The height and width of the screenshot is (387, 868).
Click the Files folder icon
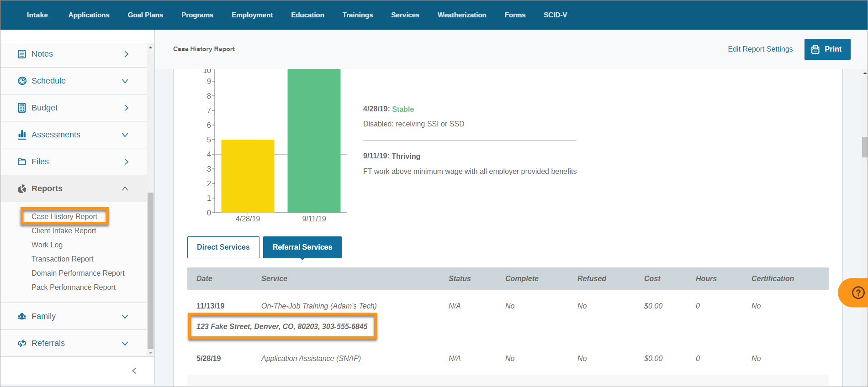pos(21,162)
